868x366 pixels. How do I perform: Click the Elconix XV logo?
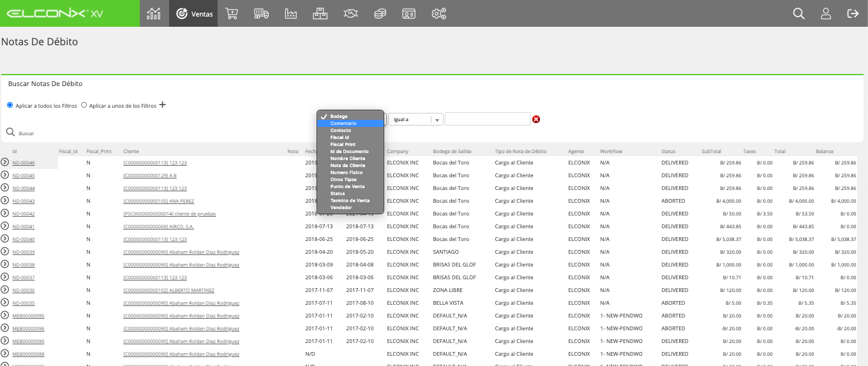56,13
